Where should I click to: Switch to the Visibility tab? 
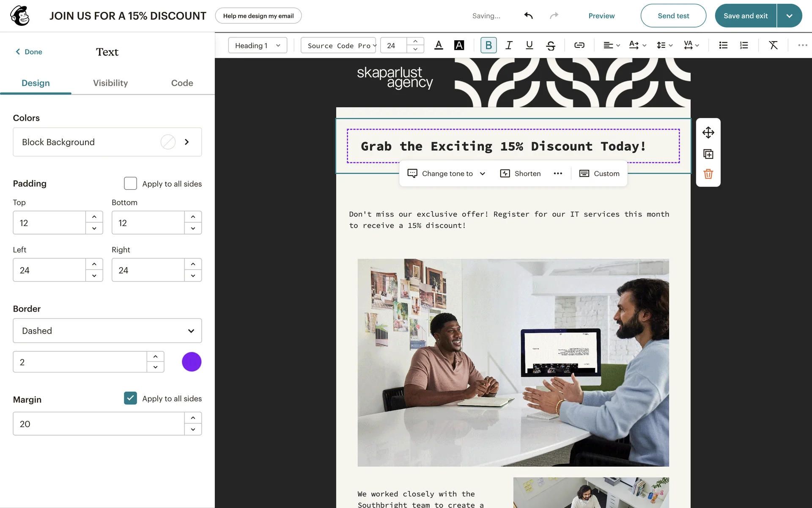coord(110,83)
